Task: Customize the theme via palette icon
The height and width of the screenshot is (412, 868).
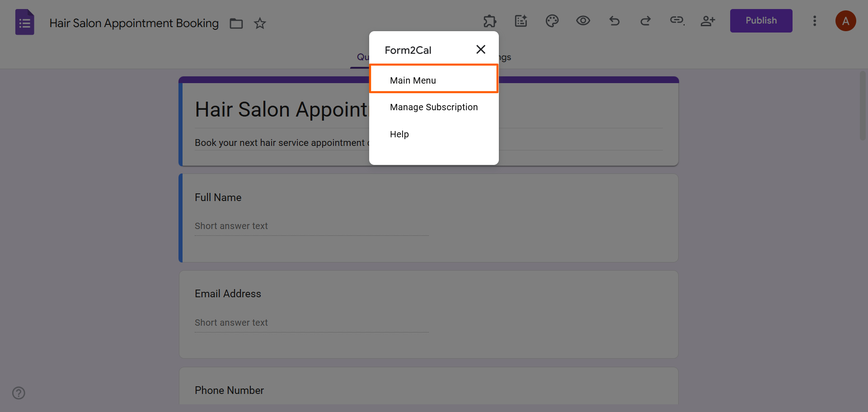Action: click(552, 21)
